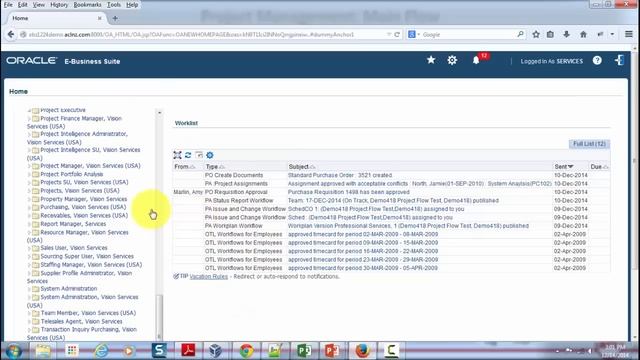Viewport: 640px width, 360px height.
Task: Open the Vacation Rules link
Action: 209,277
